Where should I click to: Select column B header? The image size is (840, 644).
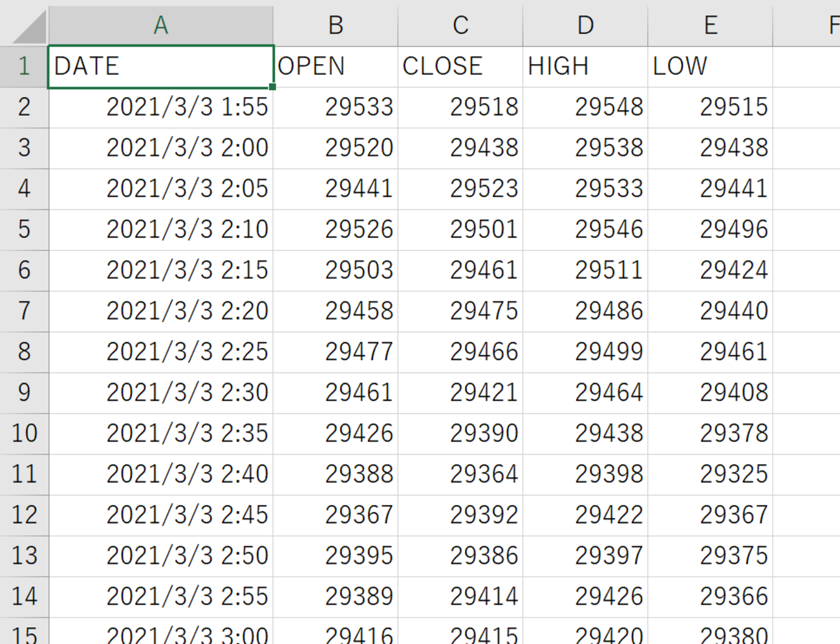click(x=336, y=25)
